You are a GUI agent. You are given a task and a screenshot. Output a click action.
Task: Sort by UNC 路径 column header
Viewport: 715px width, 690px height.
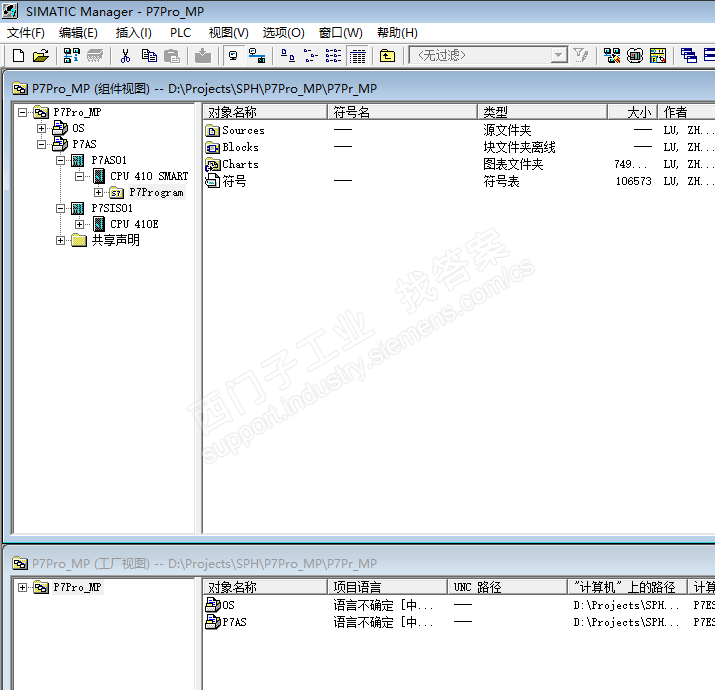point(508,587)
